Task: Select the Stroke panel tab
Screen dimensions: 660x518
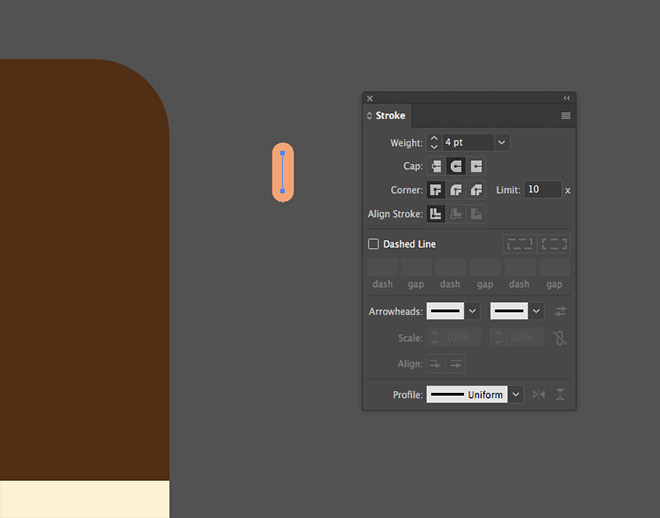Action: [386, 116]
